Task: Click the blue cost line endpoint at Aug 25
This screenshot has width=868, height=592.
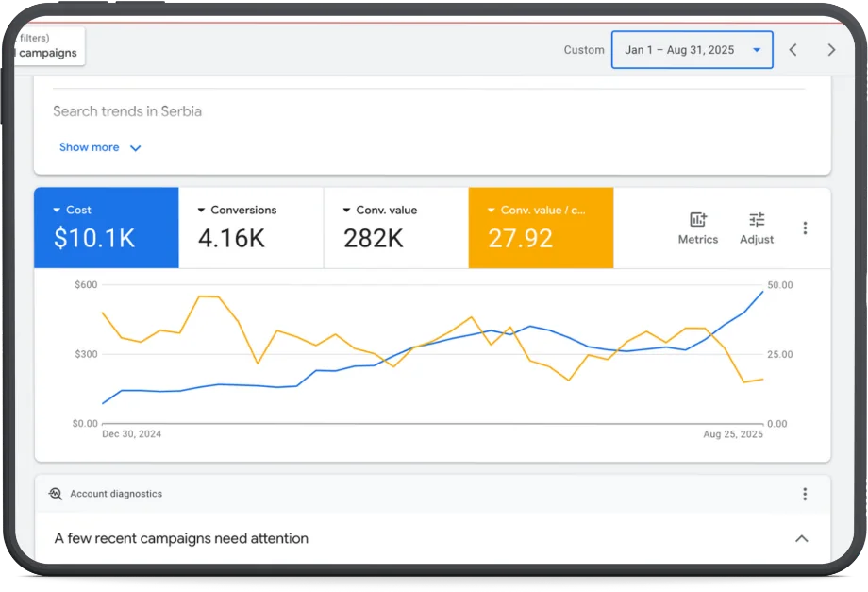Action: [x=763, y=292]
